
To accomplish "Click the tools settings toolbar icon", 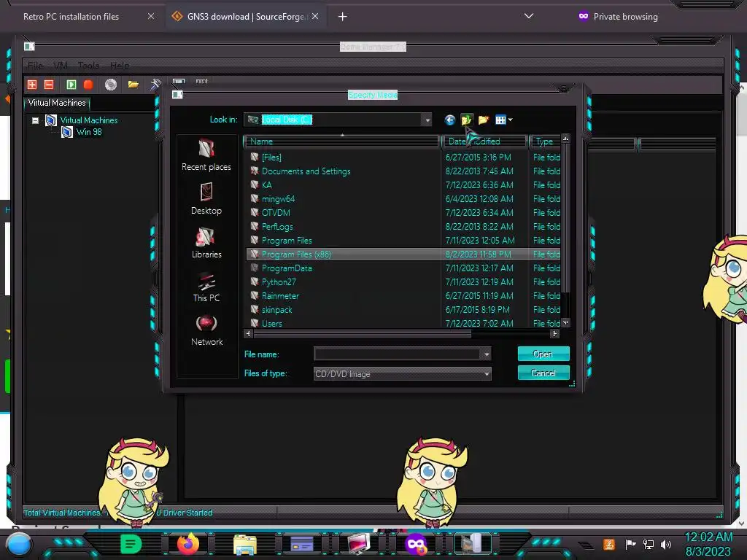I will [155, 85].
